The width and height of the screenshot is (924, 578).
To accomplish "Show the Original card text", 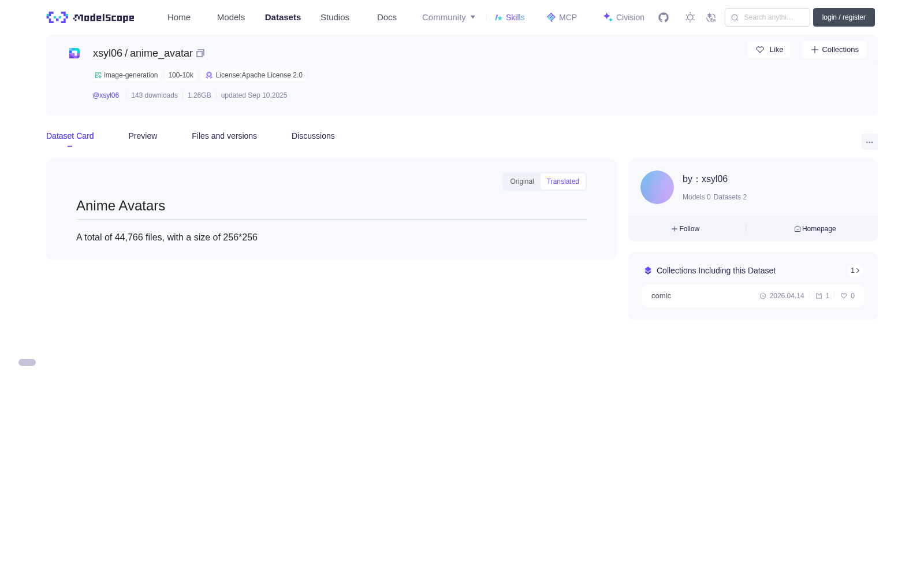I will click(522, 181).
